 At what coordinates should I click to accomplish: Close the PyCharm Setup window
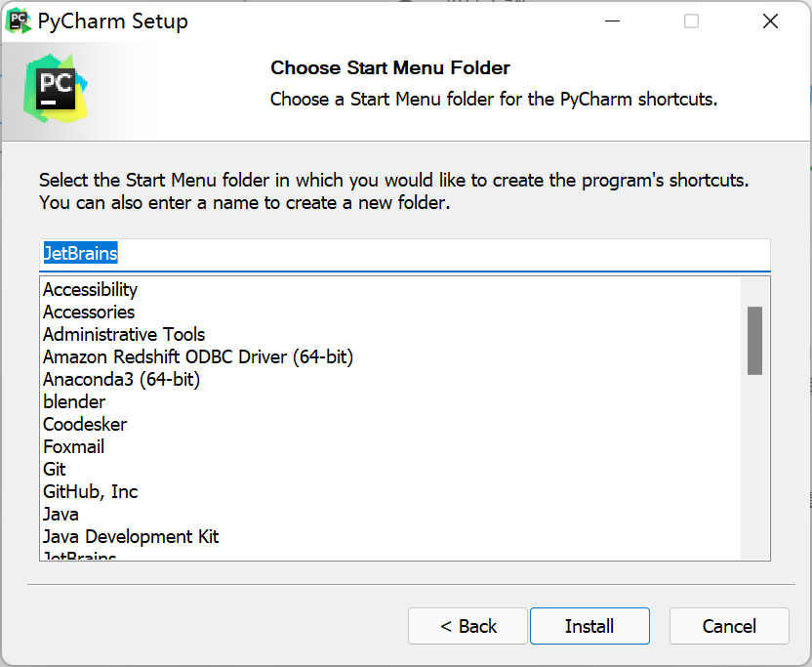[770, 21]
